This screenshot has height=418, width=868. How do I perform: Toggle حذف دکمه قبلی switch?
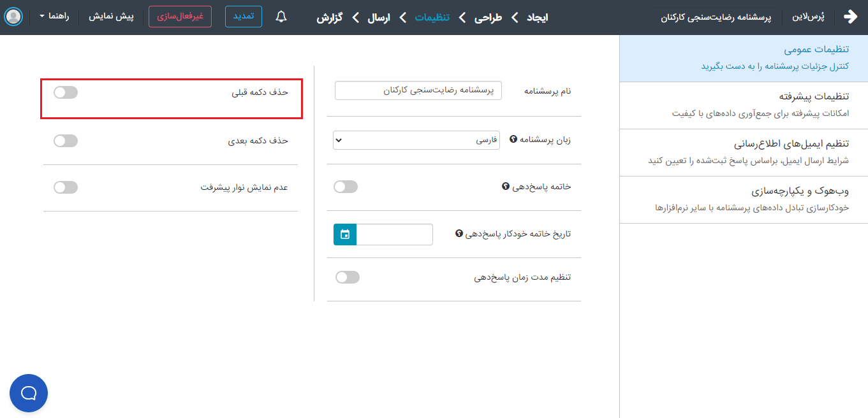coord(66,92)
